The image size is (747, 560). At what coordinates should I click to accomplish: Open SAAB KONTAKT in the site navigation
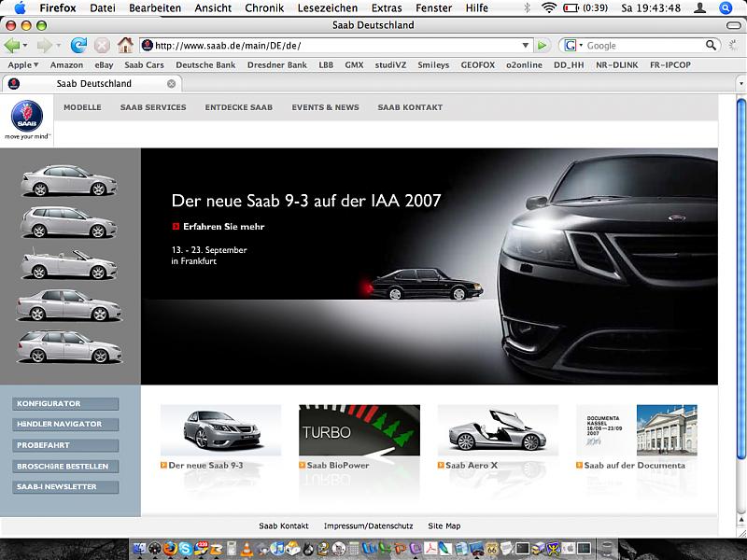[410, 107]
